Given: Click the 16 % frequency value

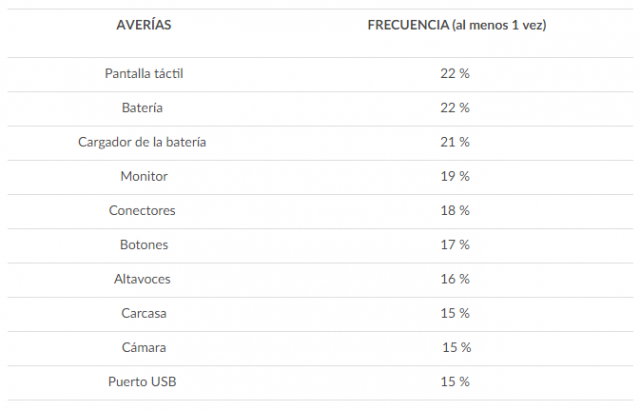Looking at the screenshot, I should coord(454,279).
